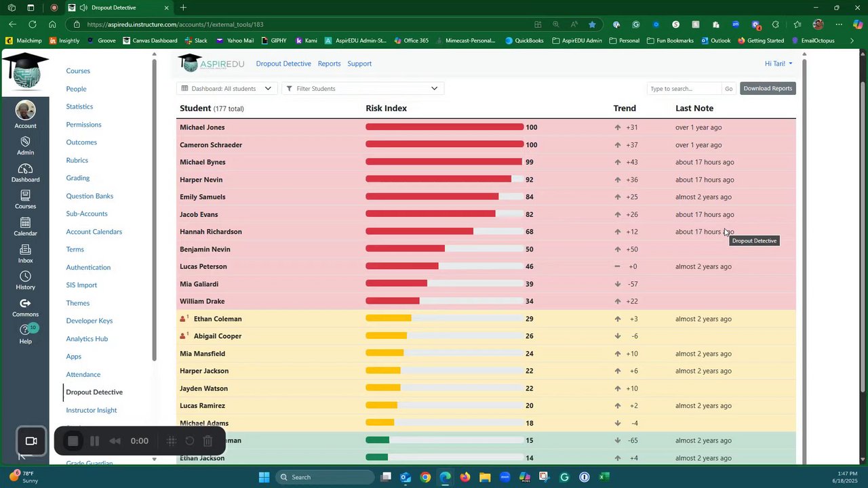Click the Account avatar icon

25,110
